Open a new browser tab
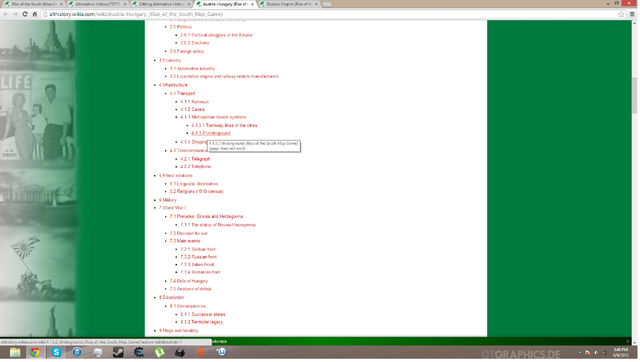 tap(327, 4)
